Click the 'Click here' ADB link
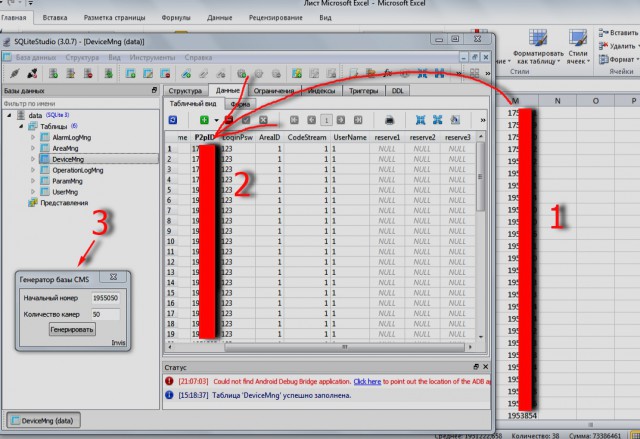640x439 pixels. [367, 381]
